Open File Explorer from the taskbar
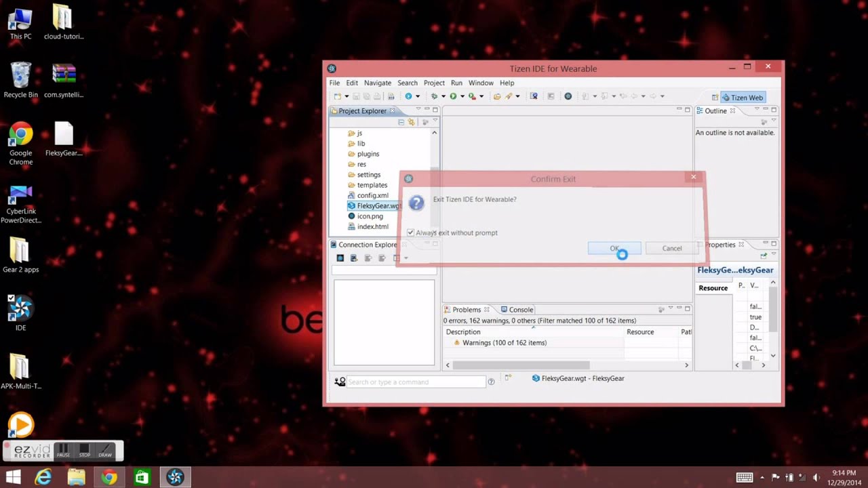The image size is (868, 488). tap(76, 477)
